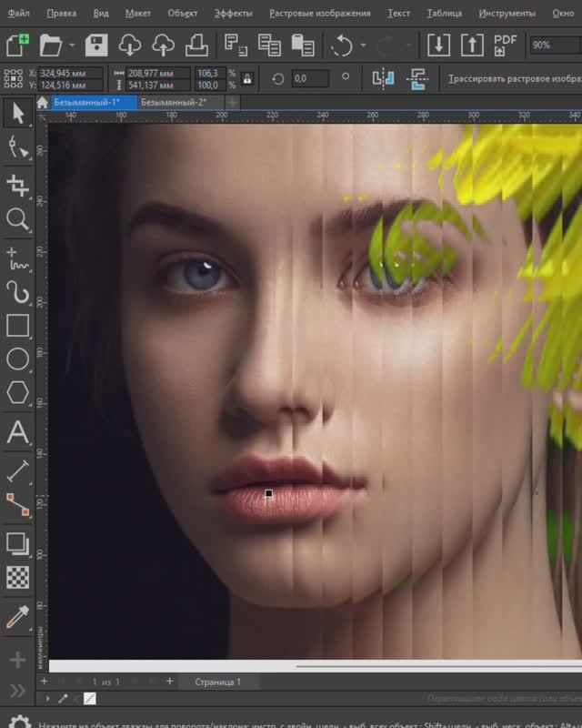Open a file with the folder icon
Viewport: 582px width, 728px height.
(x=51, y=45)
